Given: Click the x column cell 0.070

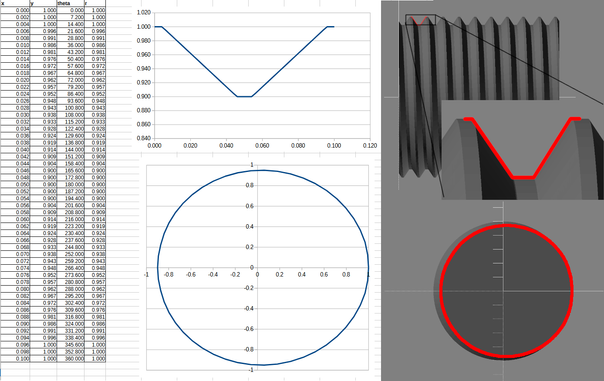Looking at the screenshot, I should point(15,254).
